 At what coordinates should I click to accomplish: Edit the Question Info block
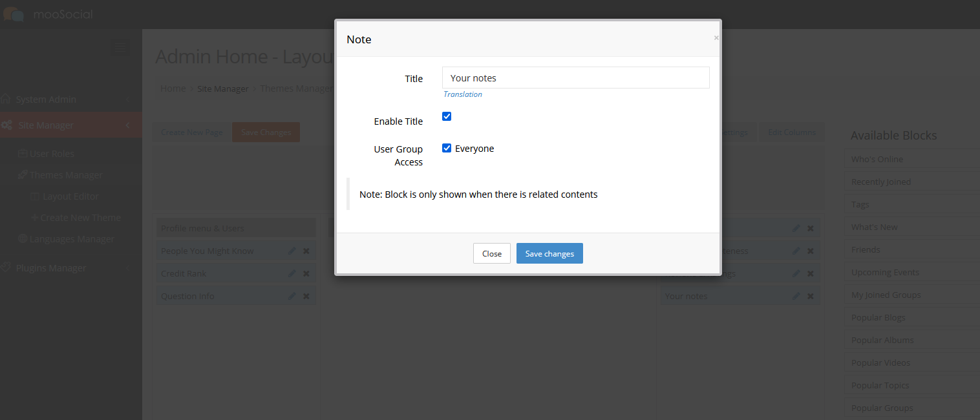[292, 296]
